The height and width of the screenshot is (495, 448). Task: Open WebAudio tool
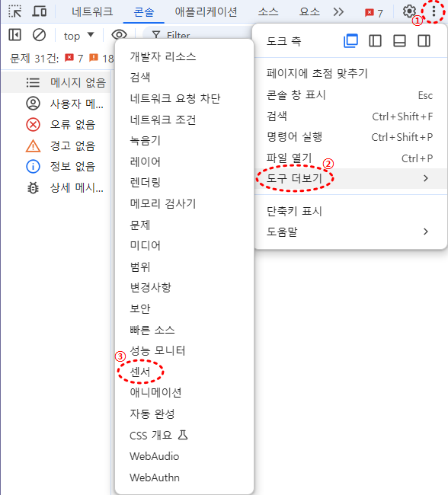point(184,456)
